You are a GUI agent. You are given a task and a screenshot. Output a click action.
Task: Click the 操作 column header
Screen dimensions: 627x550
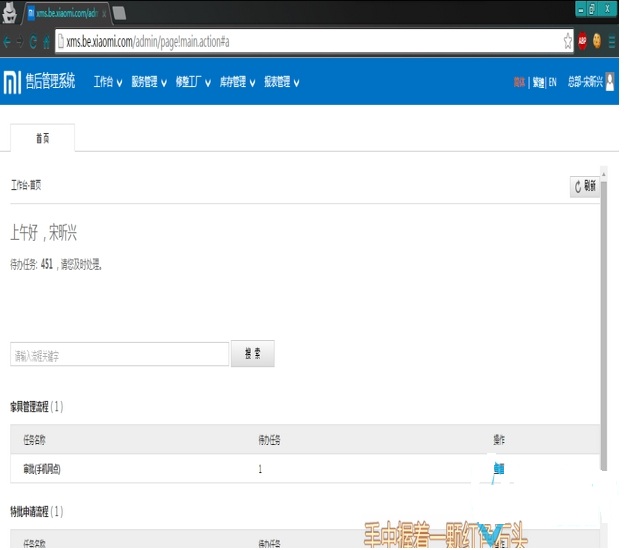[499, 440]
